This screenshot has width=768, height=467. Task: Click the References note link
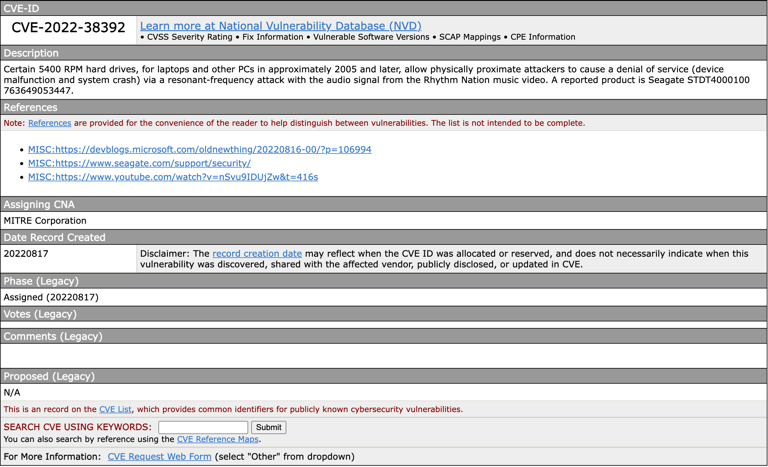tap(49, 123)
